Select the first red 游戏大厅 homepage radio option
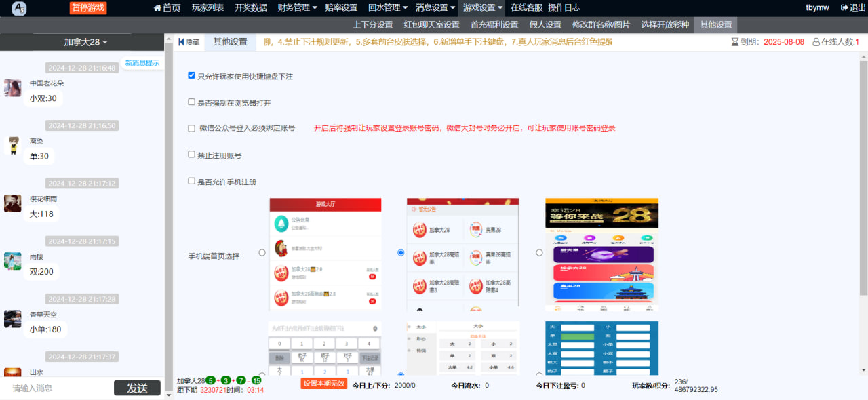 (x=262, y=253)
